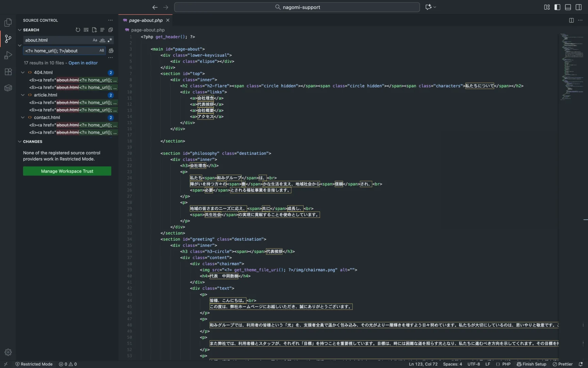Viewport: 588px width, 368px height.
Task: Open the Explorer view in activity bar
Action: click(8, 22)
